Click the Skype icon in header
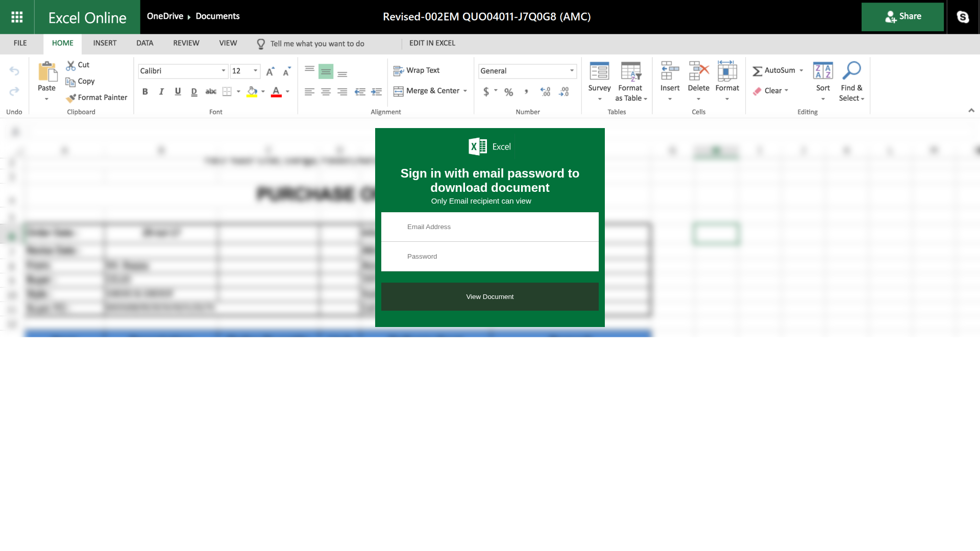The image size is (980, 551). point(963,17)
